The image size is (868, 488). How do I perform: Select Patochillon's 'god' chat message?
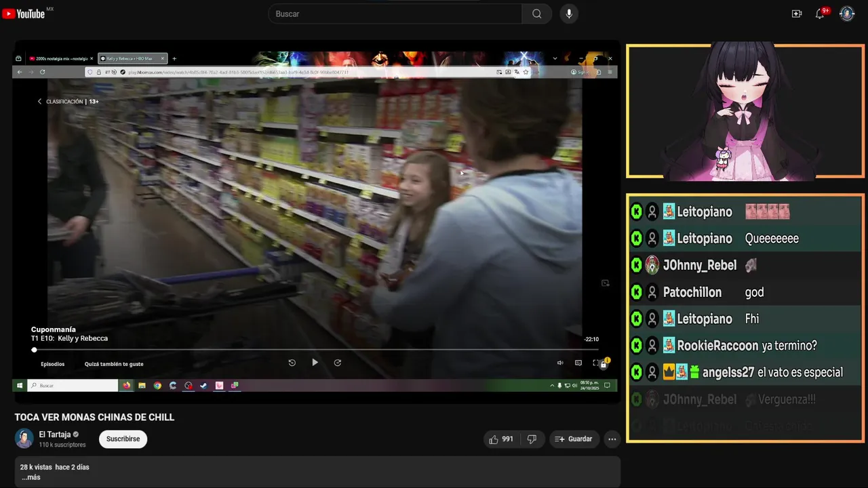pos(754,292)
